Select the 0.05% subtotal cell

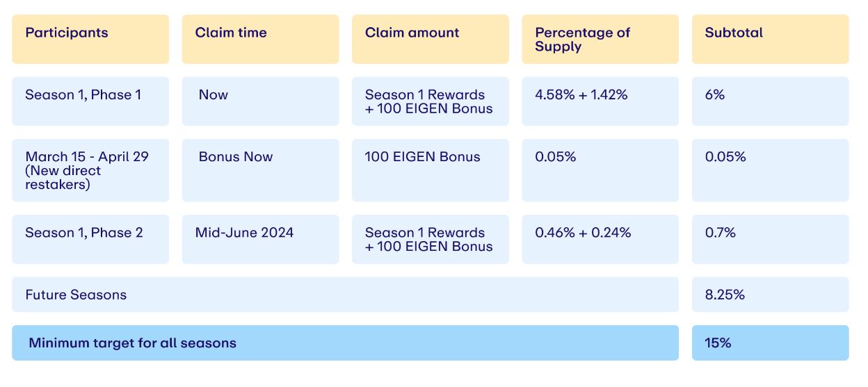tap(770, 170)
